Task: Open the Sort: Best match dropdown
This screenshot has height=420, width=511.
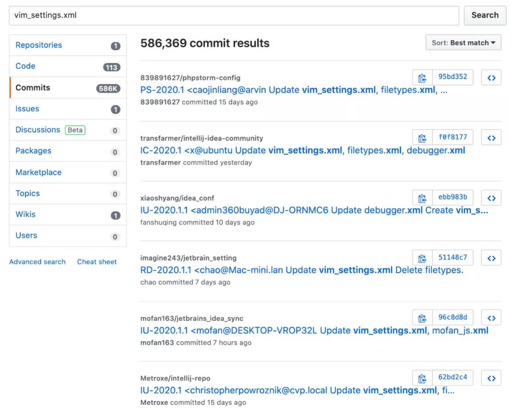Action: [463, 43]
